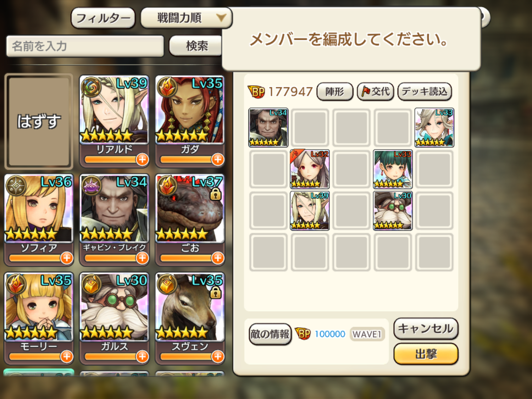The height and width of the screenshot is (399, 532).
Task: Click the 出撃 sortie button
Action: [x=426, y=354]
